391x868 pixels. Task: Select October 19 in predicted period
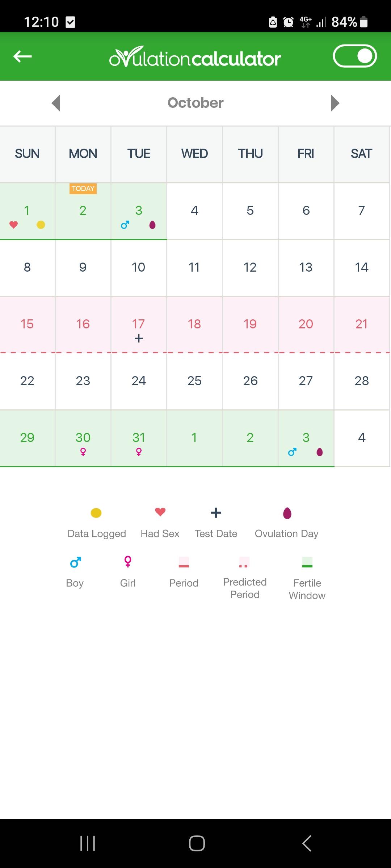pyautogui.click(x=250, y=324)
